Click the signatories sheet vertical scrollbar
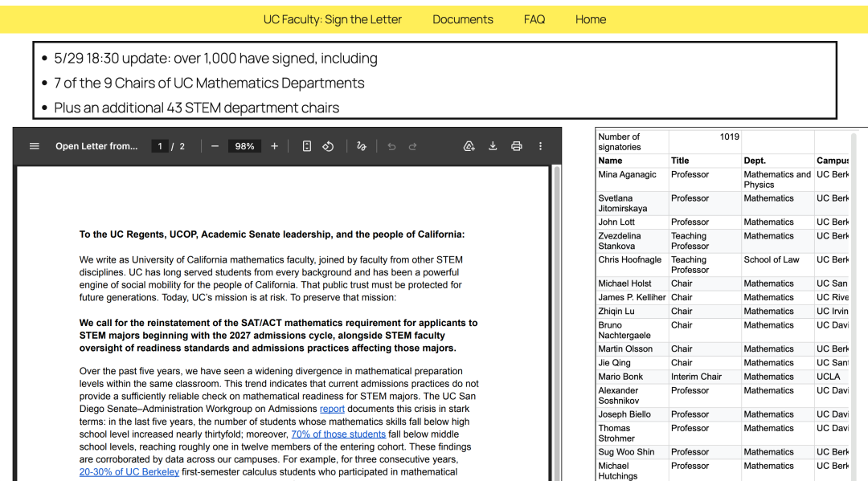 (x=854, y=307)
